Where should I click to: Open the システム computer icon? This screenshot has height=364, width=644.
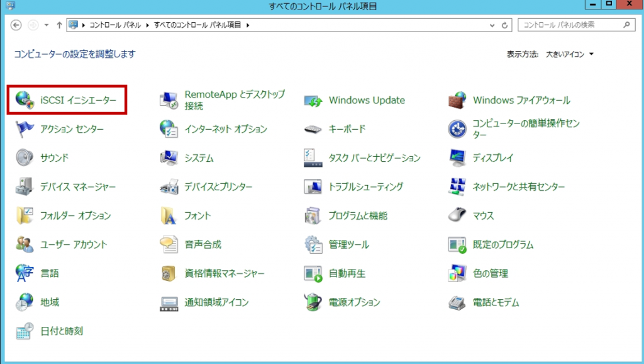click(x=169, y=158)
